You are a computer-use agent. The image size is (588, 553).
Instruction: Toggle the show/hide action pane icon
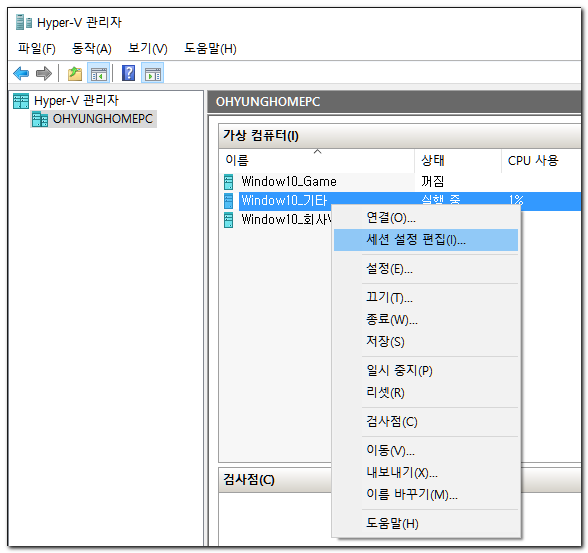point(153,73)
